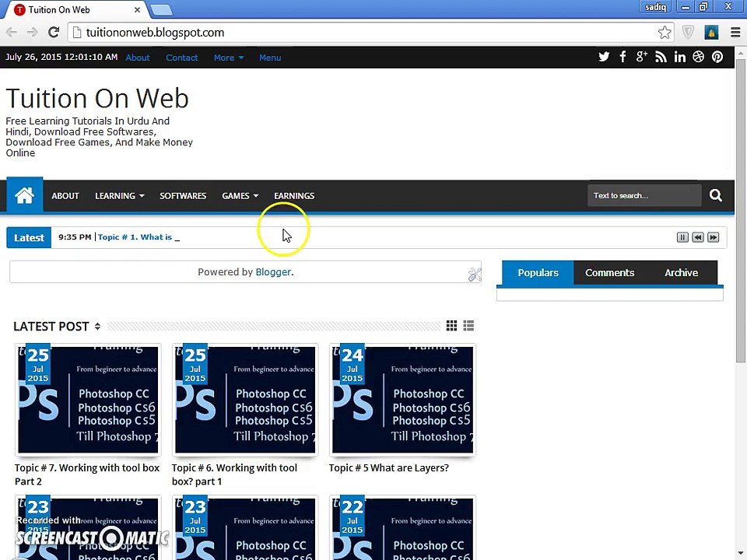The width and height of the screenshot is (747, 560).
Task: Click the page vertical scrollbar thumb
Action: pyautogui.click(x=741, y=209)
